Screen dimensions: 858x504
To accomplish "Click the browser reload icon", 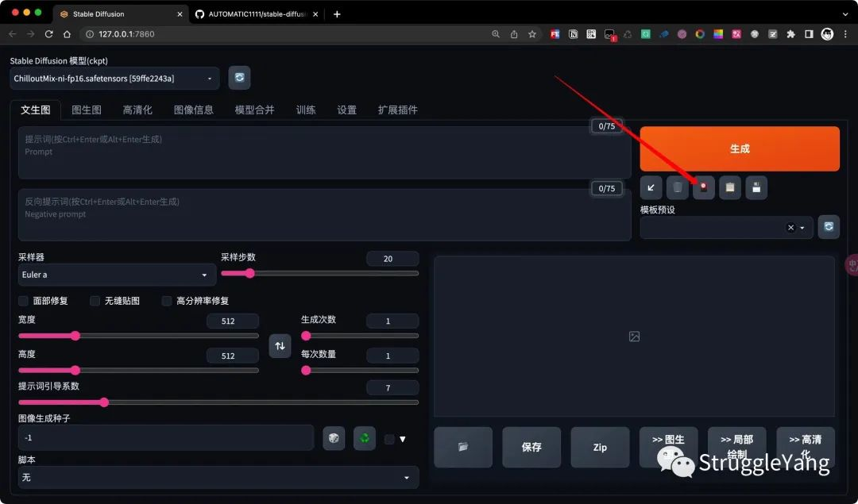I will pos(48,34).
